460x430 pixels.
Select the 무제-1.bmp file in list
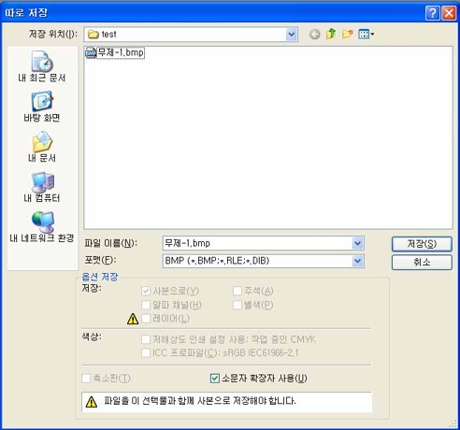point(115,53)
